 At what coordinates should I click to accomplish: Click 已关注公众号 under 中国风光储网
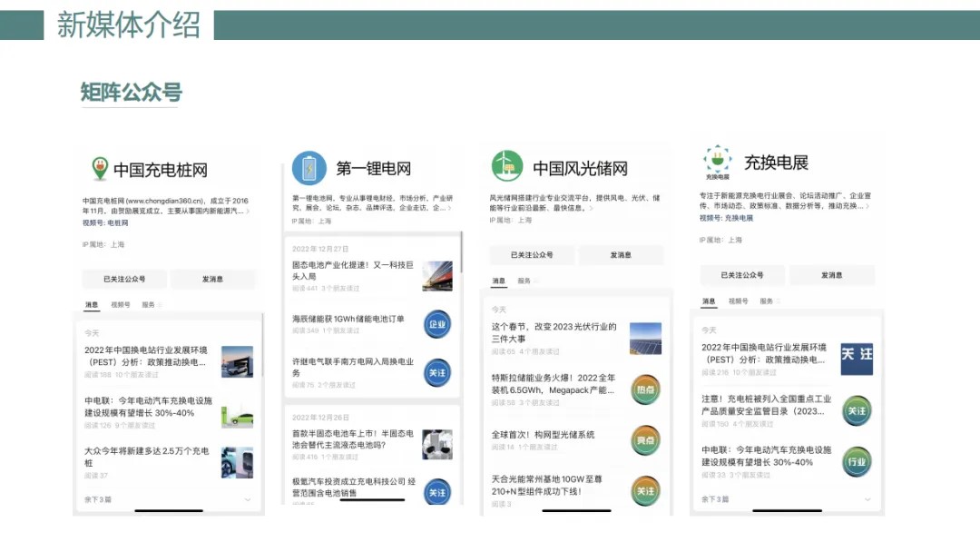click(532, 255)
